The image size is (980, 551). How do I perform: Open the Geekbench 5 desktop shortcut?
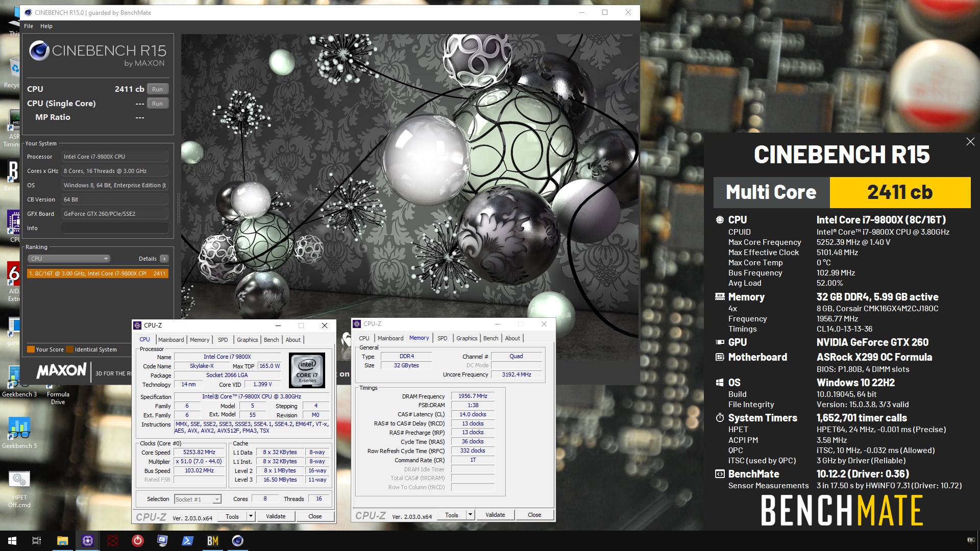pos(19,433)
